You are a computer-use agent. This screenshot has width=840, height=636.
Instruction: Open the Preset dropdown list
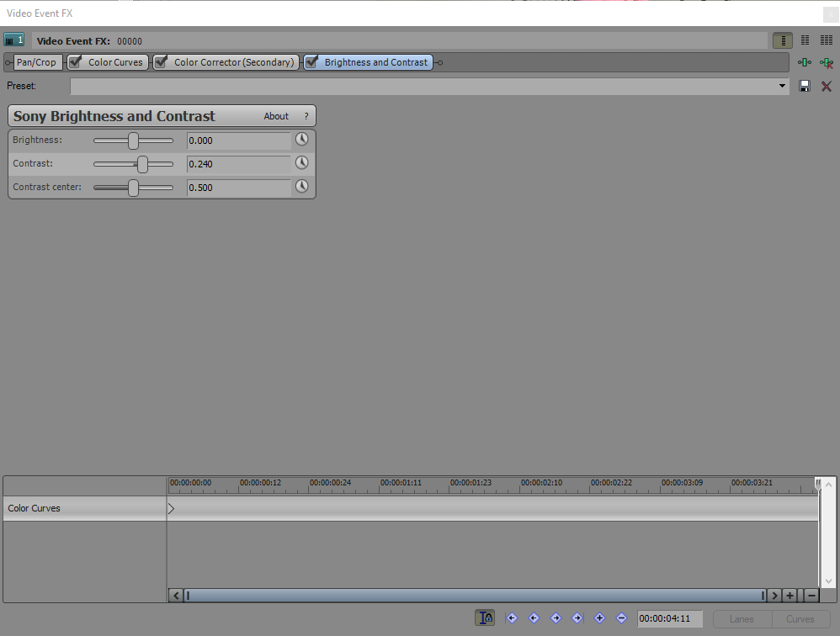[x=782, y=86]
